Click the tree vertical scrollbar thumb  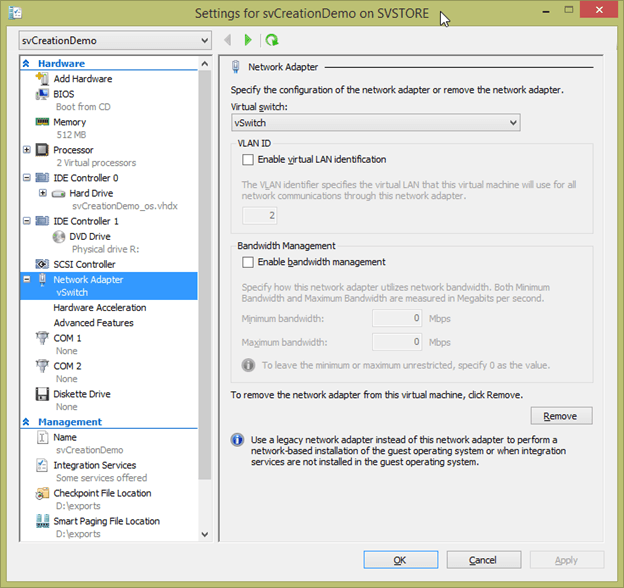(x=205, y=275)
